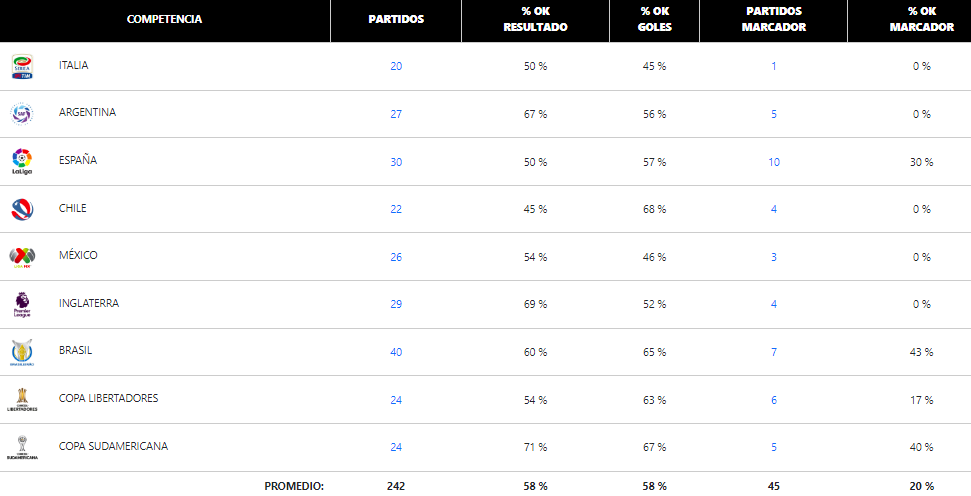Click the % OK GOLES column header
Screen dimensions: 971x496
(655, 19)
